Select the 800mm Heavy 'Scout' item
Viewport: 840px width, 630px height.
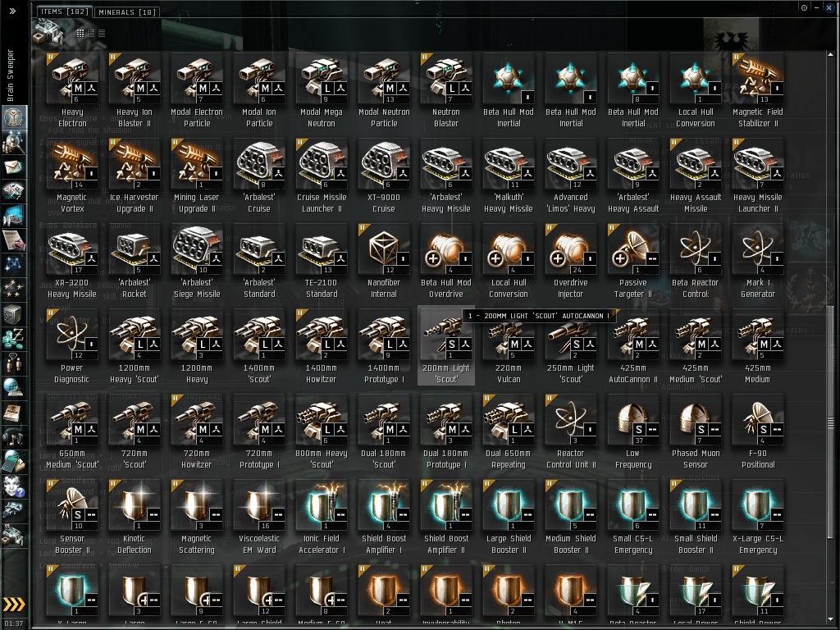pyautogui.click(x=322, y=431)
